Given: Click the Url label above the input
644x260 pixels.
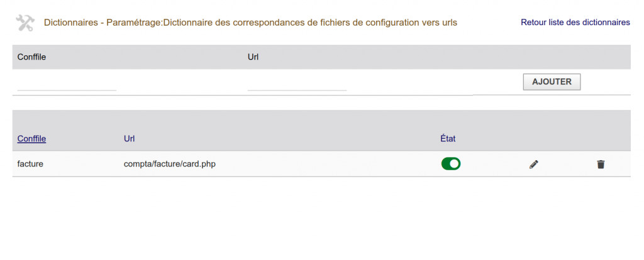Looking at the screenshot, I should point(254,57).
